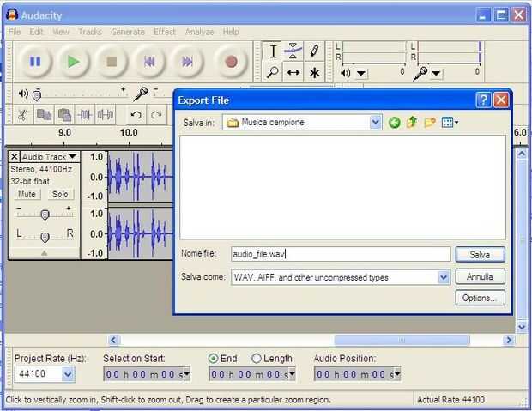Image resolution: width=532 pixels, height=411 pixels.
Task: Click the horizontal scrollbar thumb
Action: tap(402, 340)
